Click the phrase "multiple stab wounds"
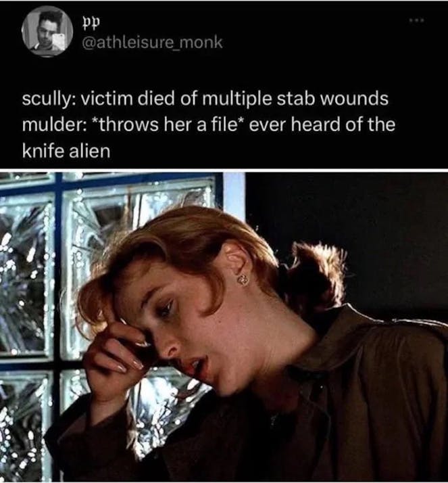Image resolution: width=448 pixels, height=483 pixels. coord(295,99)
